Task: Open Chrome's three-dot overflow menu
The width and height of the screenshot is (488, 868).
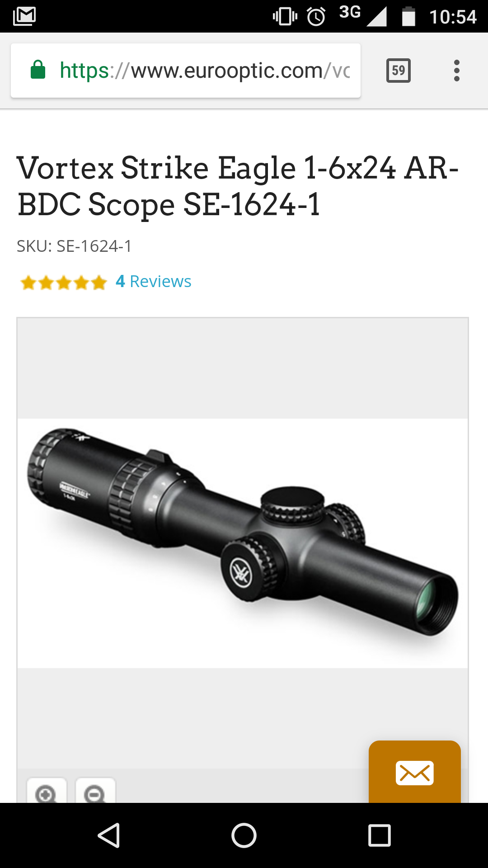Action: coord(457,71)
